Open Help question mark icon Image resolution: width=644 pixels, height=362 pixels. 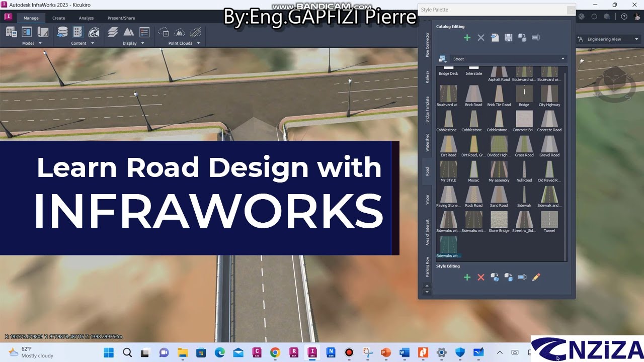pyautogui.click(x=624, y=17)
